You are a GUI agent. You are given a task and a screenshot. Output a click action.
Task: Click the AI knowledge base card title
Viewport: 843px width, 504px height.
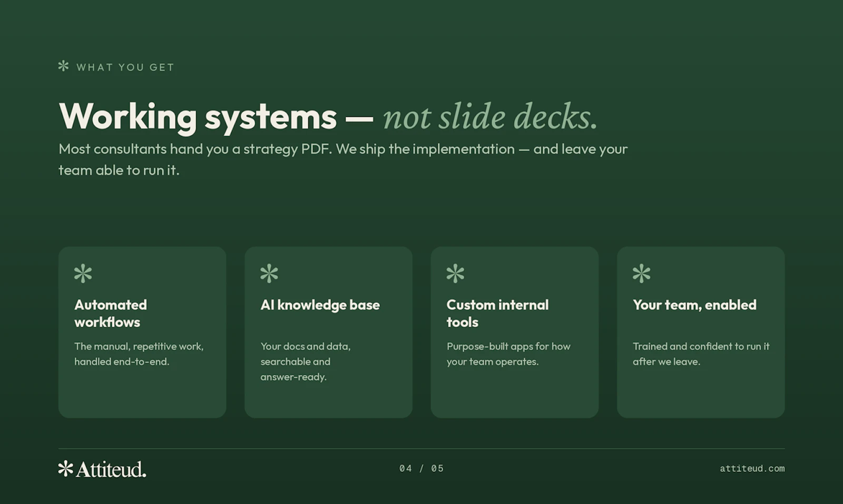pyautogui.click(x=320, y=305)
